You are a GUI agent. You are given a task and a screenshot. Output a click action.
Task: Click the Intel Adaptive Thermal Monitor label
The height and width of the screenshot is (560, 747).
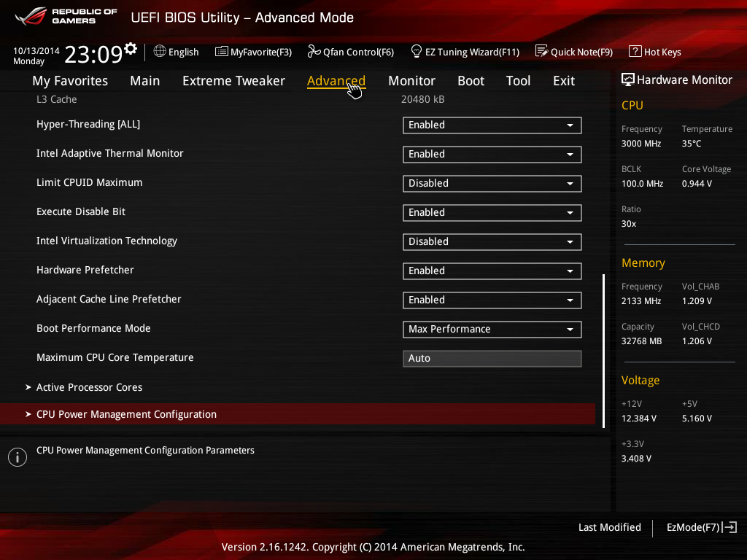(109, 153)
